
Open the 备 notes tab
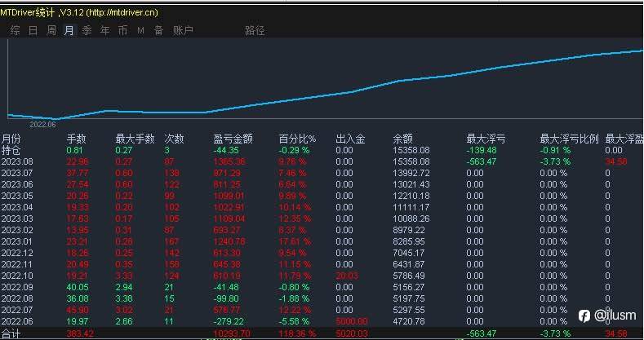(x=158, y=30)
